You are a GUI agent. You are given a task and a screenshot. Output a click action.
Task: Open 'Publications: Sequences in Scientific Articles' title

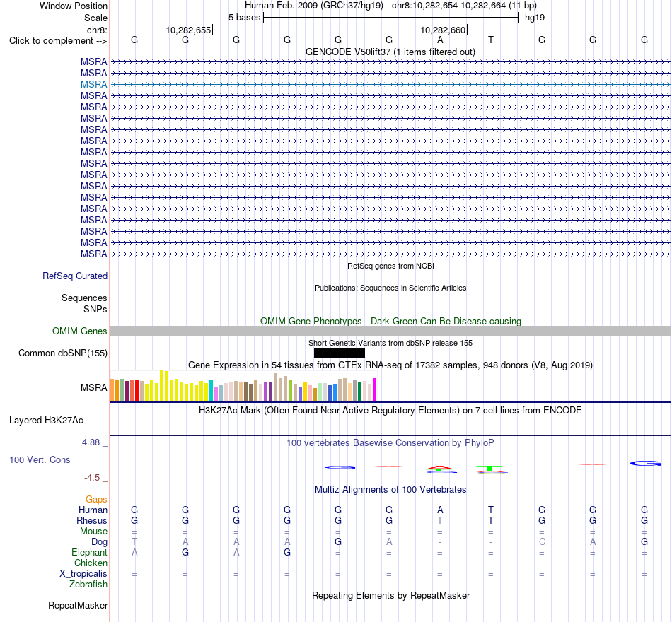(390, 288)
